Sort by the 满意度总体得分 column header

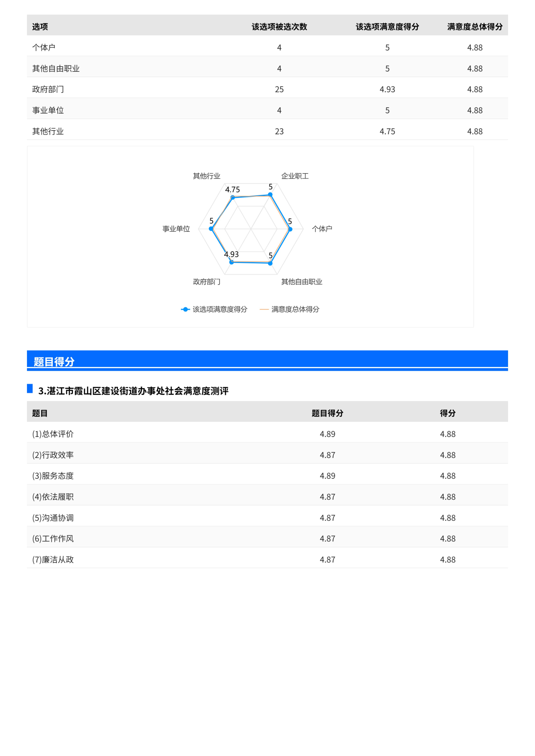pos(475,27)
